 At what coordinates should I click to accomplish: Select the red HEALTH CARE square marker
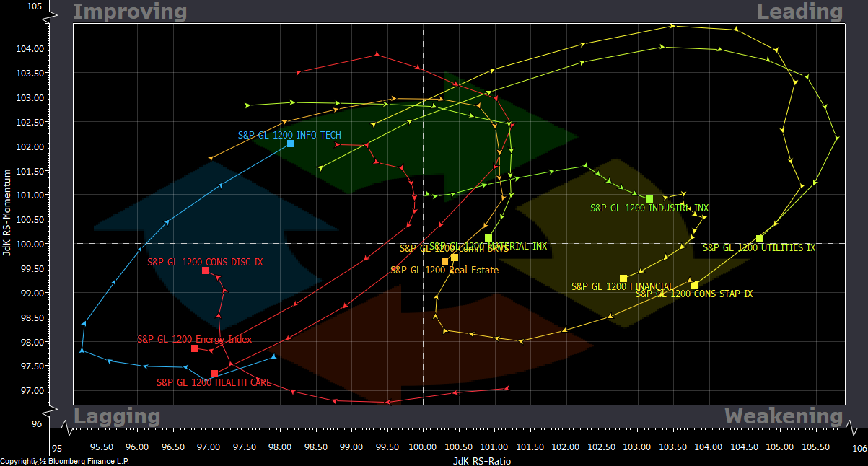(x=214, y=374)
